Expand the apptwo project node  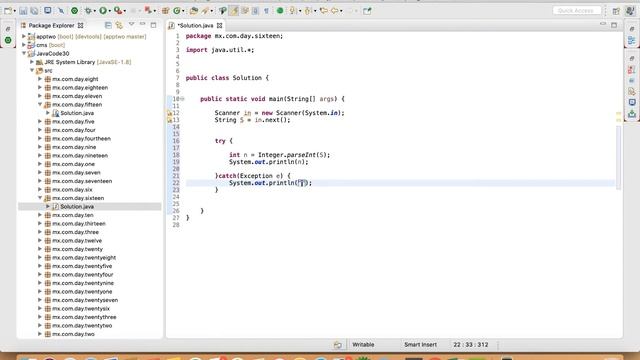coord(24,36)
